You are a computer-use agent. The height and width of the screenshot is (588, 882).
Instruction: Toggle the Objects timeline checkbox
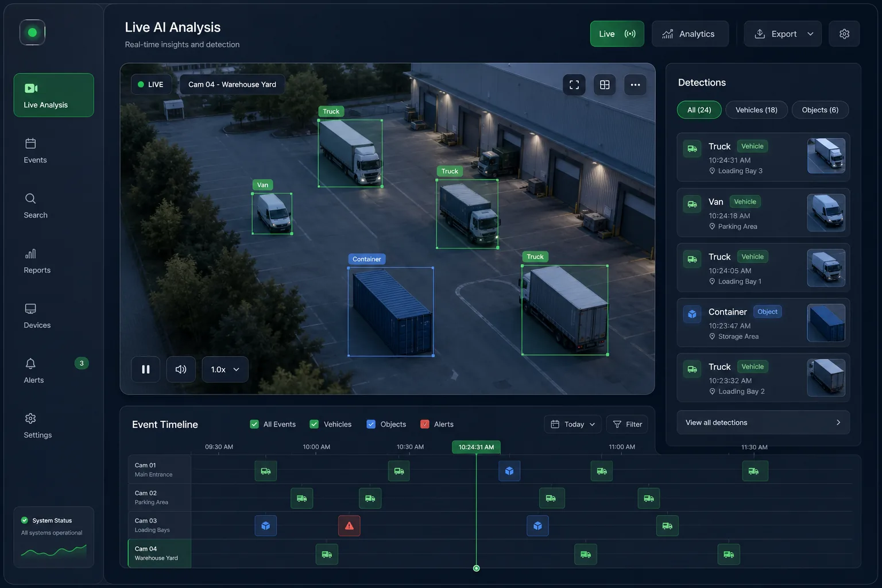click(x=371, y=424)
